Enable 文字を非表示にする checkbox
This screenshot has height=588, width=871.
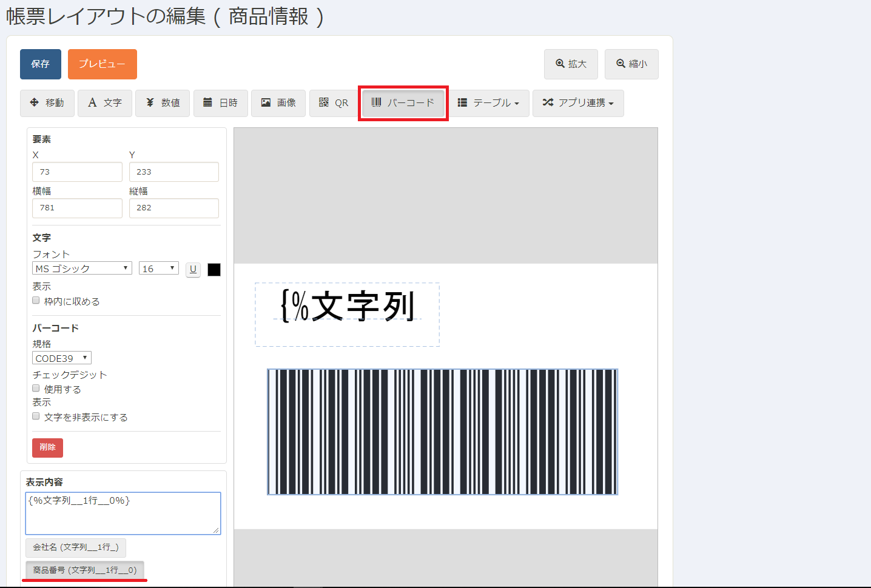pyautogui.click(x=36, y=416)
